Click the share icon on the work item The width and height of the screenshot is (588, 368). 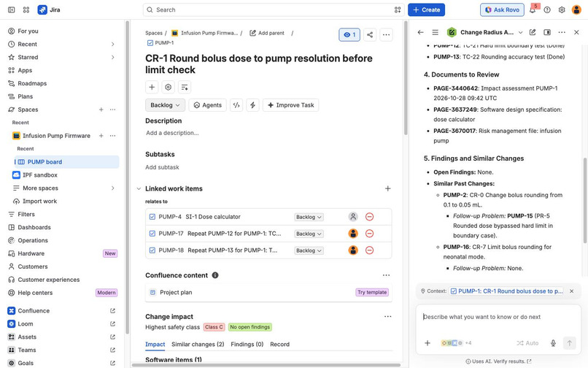point(370,35)
